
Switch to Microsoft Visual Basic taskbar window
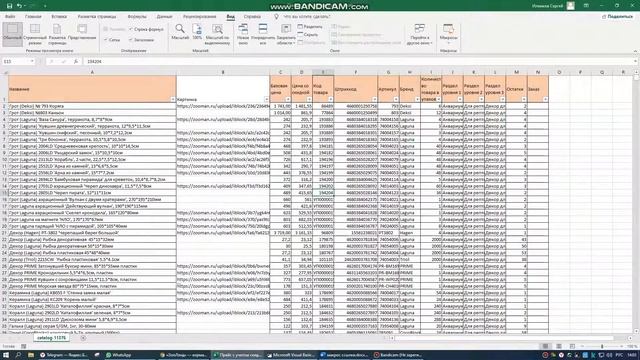pos(291,355)
